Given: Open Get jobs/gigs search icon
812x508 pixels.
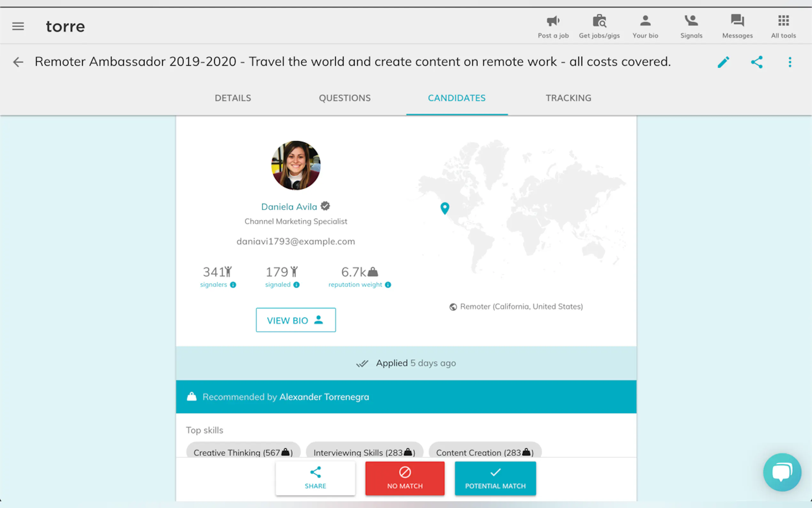Looking at the screenshot, I should 599,21.
